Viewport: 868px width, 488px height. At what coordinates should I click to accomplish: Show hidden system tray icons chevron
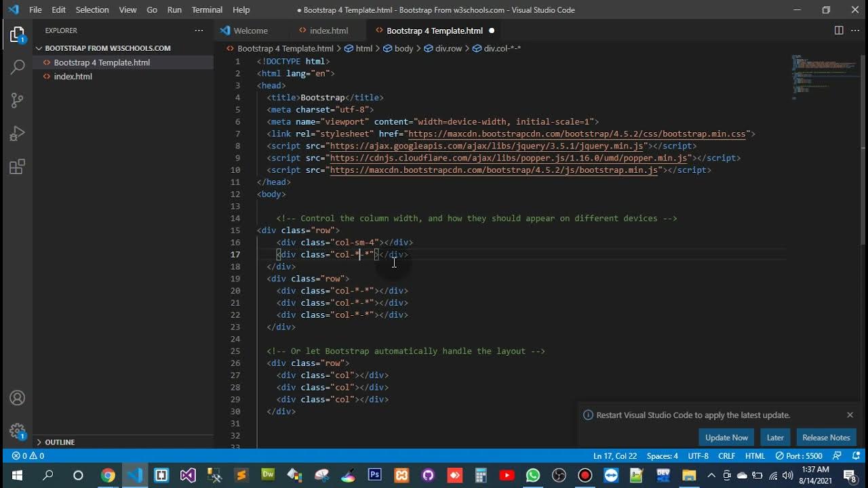tap(711, 475)
